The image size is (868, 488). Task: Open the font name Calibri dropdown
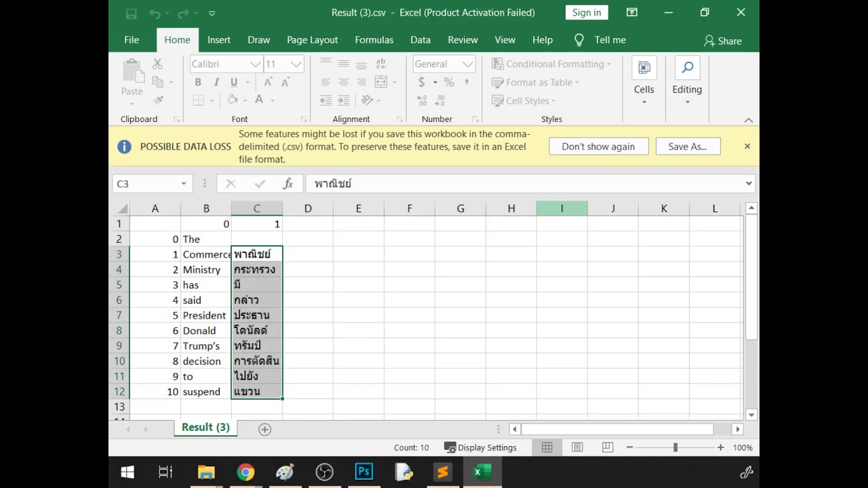(256, 64)
